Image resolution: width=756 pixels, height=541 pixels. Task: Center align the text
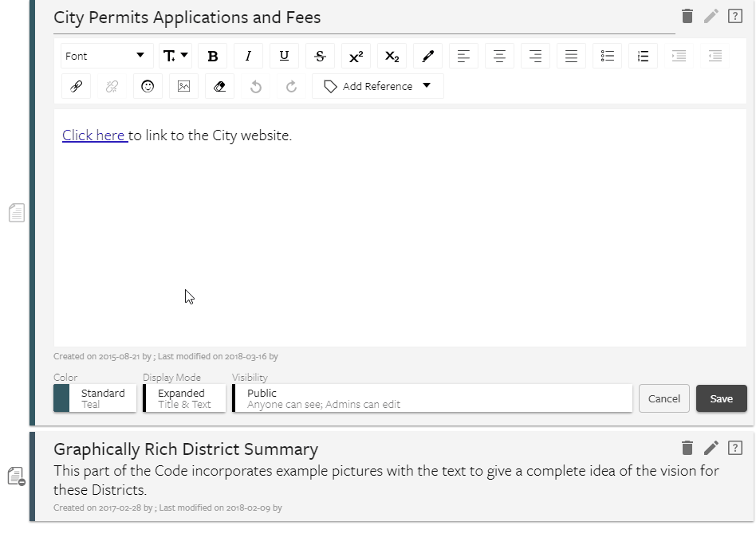point(499,56)
